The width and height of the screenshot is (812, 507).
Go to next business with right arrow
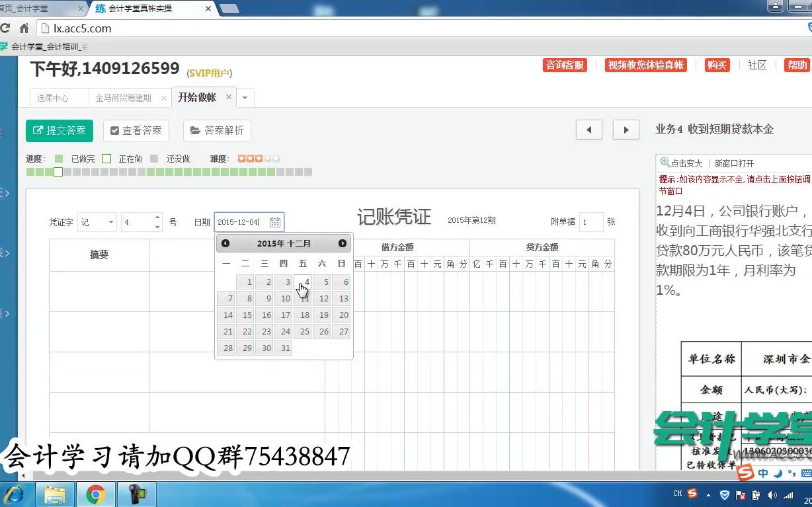[x=625, y=130]
